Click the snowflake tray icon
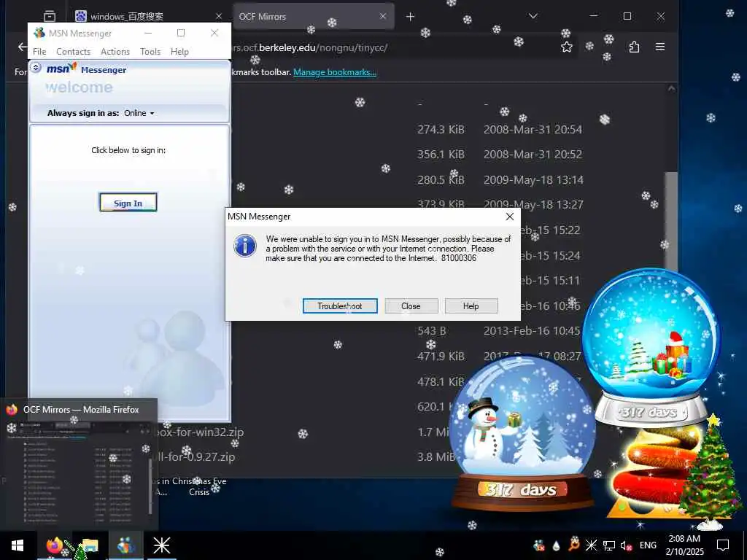The width and height of the screenshot is (747, 560). 591,545
